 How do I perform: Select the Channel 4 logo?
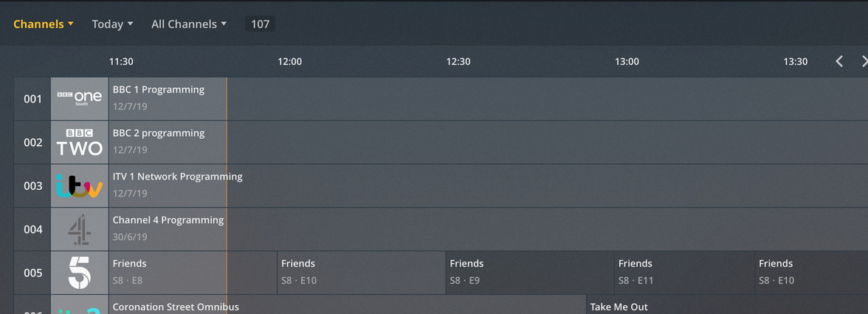[x=79, y=229]
